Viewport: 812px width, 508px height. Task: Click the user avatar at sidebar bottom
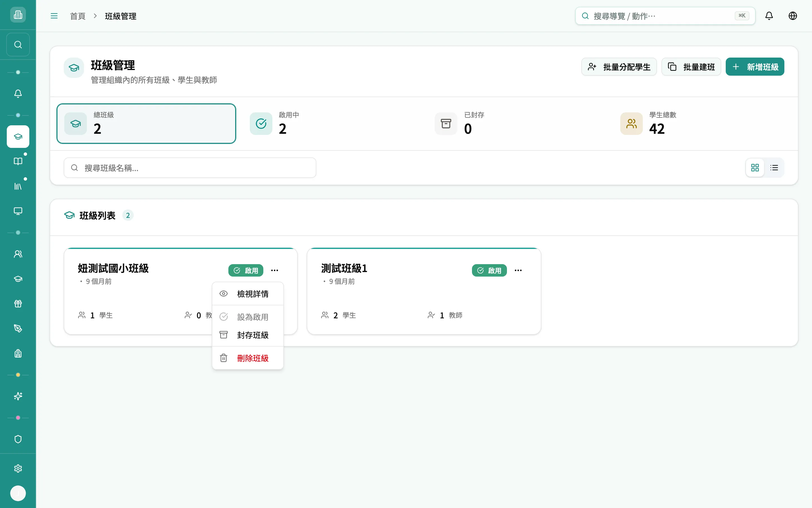(18, 493)
